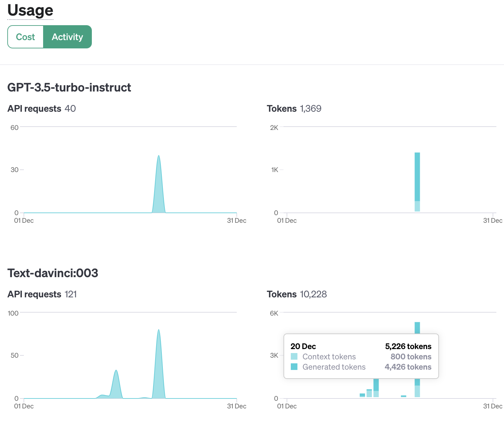Viewport: 504px width, 423px height.
Task: Click the 20 Dec tooltip date
Action: click(x=303, y=346)
